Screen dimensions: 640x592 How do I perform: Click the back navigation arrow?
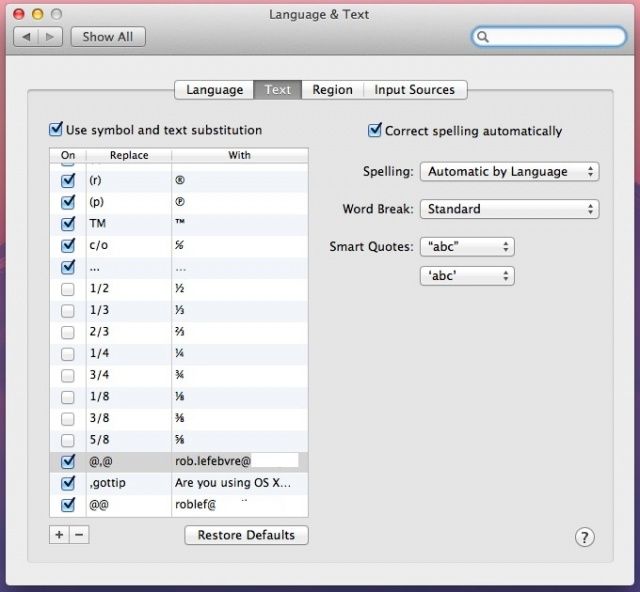27,37
